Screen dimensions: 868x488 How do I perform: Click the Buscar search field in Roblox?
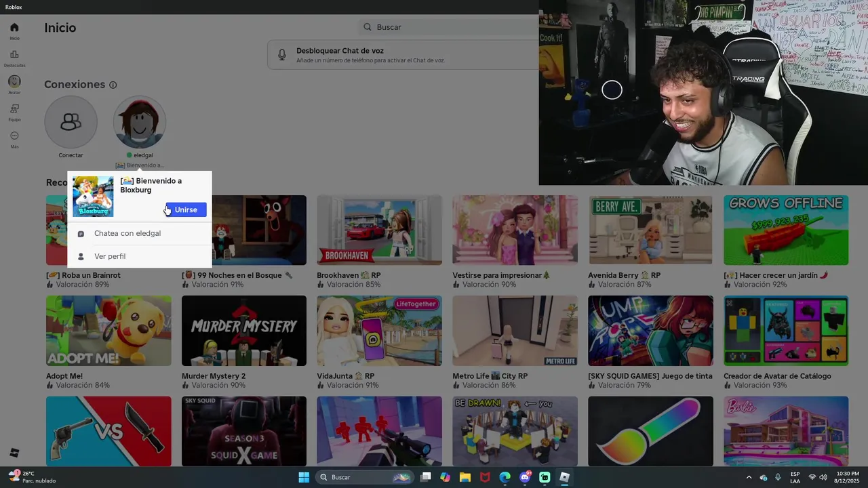[x=448, y=27]
